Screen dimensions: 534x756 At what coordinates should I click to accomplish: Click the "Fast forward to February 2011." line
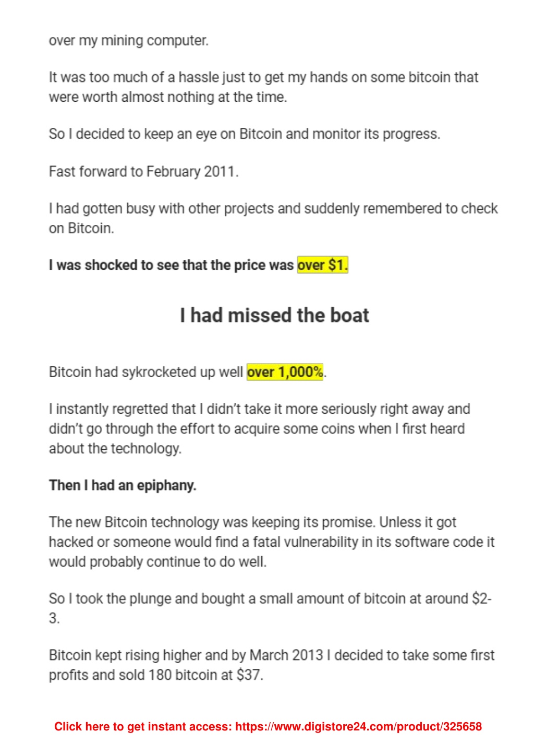point(143,171)
